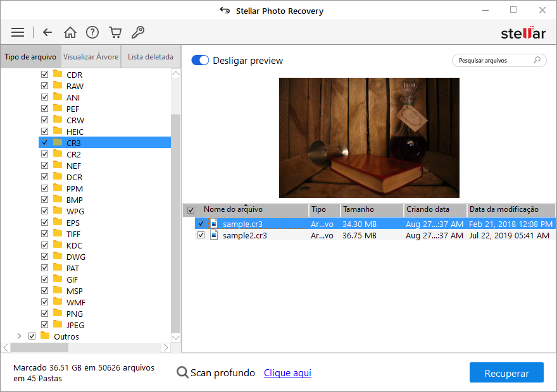557x392 pixels.
Task: Uncheck the sample2.cr3 checkbox
Action: tap(201, 235)
